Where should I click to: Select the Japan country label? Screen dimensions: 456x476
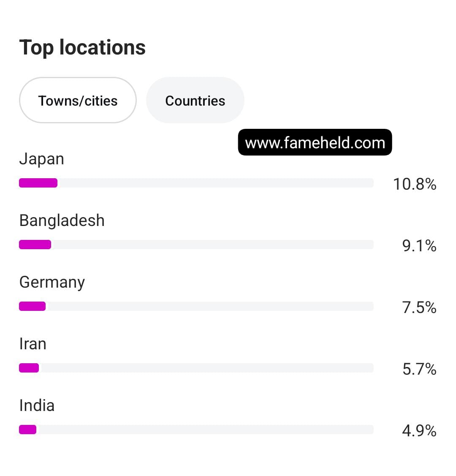(x=42, y=159)
